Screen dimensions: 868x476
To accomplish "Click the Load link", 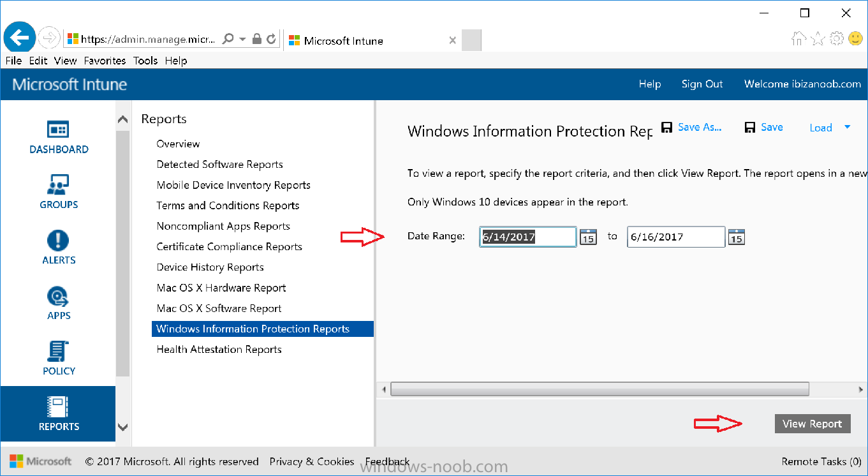I will pyautogui.click(x=821, y=128).
